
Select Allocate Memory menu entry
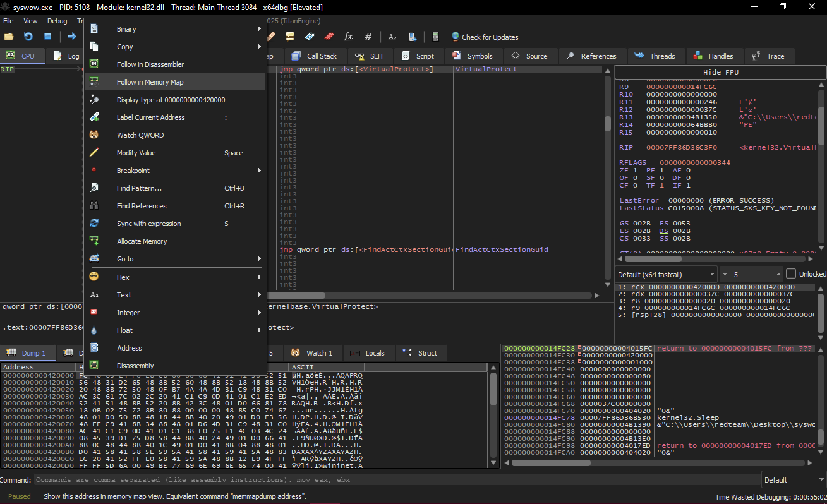pyautogui.click(x=175, y=241)
